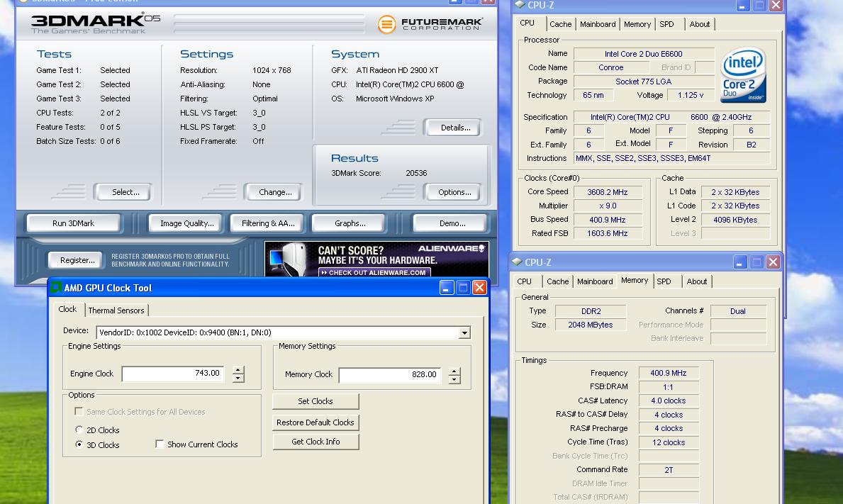Click the Futuremark Corporation logo

430,24
